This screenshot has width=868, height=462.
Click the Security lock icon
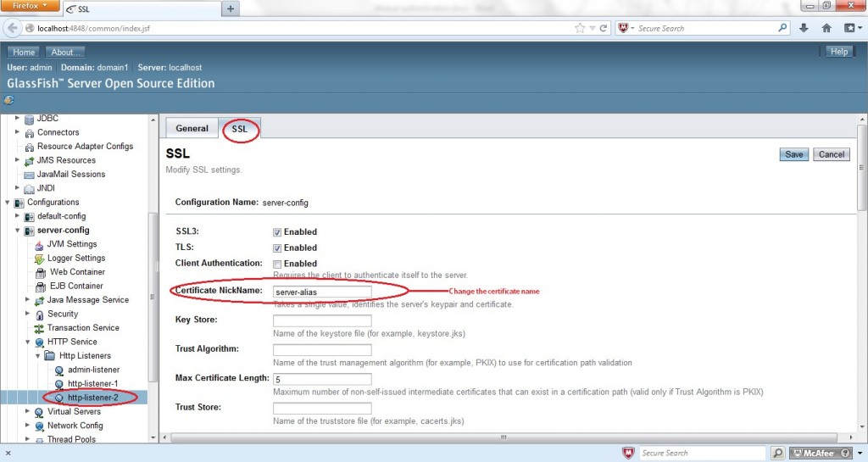pyautogui.click(x=39, y=314)
